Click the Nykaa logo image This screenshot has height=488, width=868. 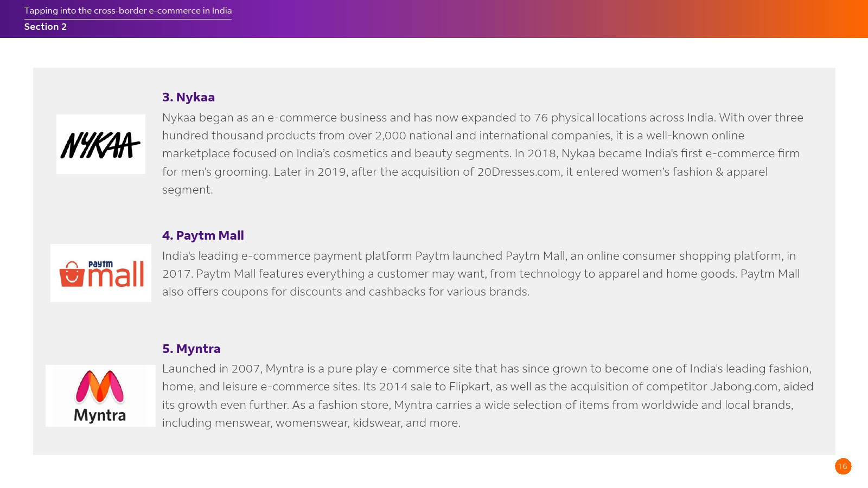tap(101, 144)
